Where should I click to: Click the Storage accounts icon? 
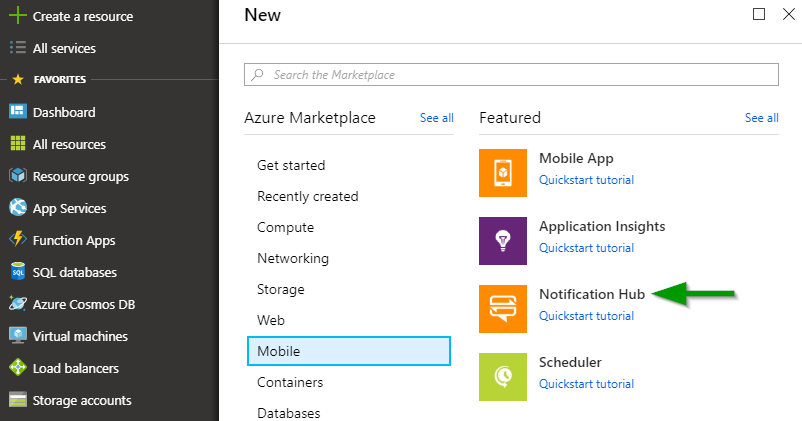pos(18,400)
